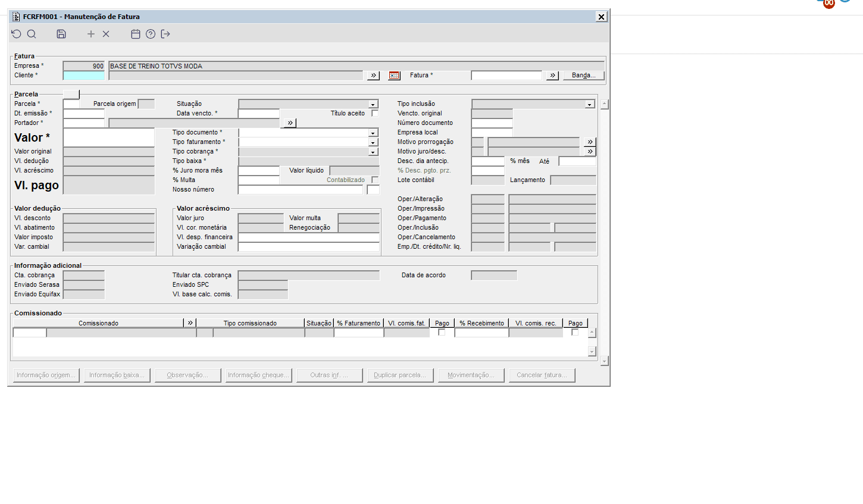This screenshot has height=504, width=863.
Task: Click the save diskette toolbar icon
Action: [61, 34]
